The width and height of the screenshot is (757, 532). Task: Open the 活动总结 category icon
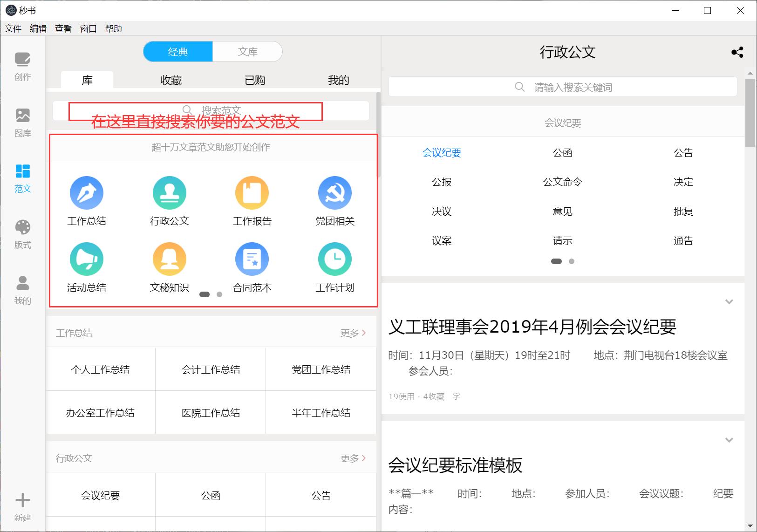86,259
